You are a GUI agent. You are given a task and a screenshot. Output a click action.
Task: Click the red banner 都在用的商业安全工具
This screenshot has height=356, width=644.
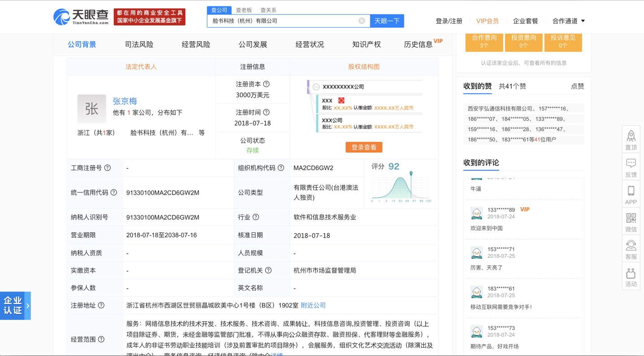coord(149,17)
